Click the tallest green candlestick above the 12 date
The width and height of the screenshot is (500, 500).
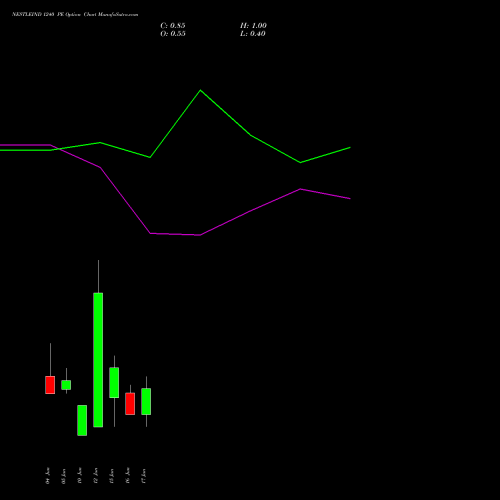[98, 360]
